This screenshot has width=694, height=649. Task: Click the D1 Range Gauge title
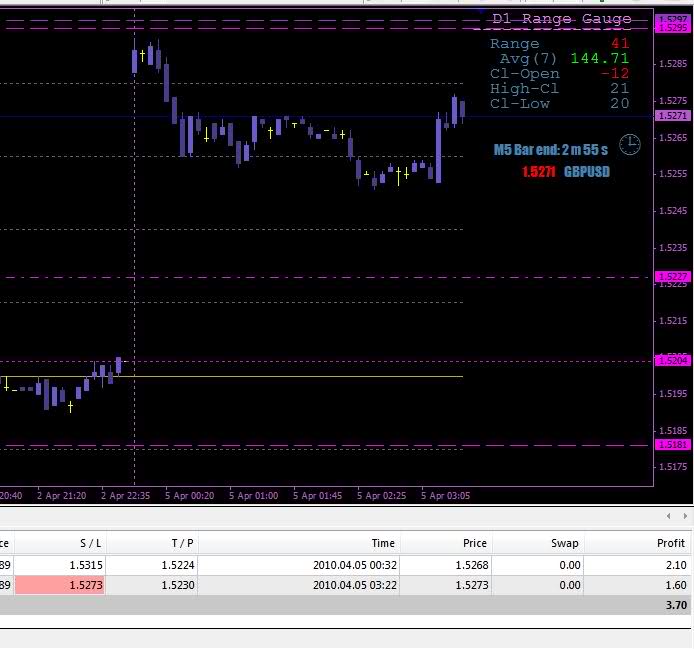point(562,19)
